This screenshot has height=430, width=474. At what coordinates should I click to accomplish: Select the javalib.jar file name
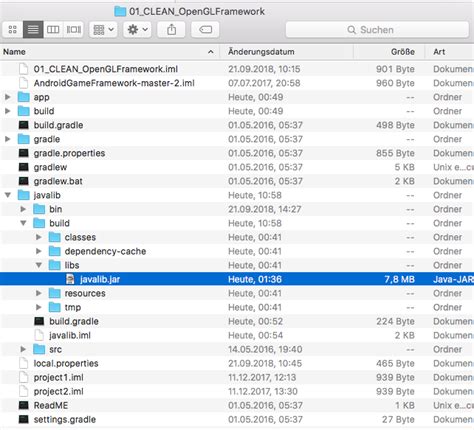pyautogui.click(x=100, y=279)
